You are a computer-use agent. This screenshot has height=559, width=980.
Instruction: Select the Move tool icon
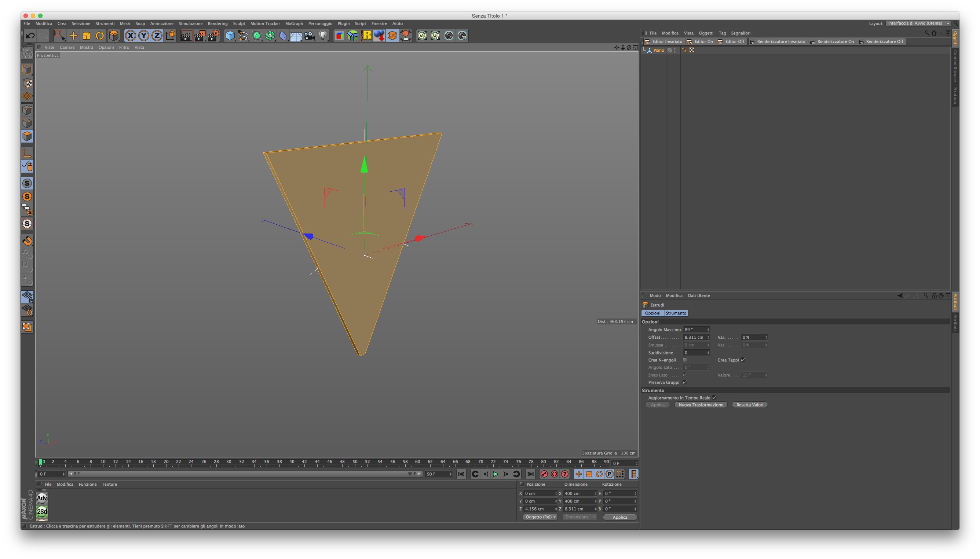click(73, 36)
